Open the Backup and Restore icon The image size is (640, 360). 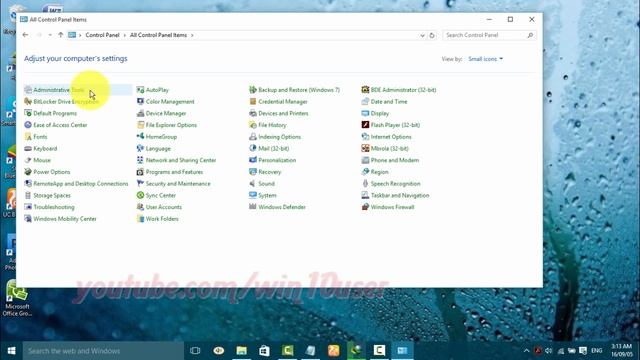(x=253, y=90)
